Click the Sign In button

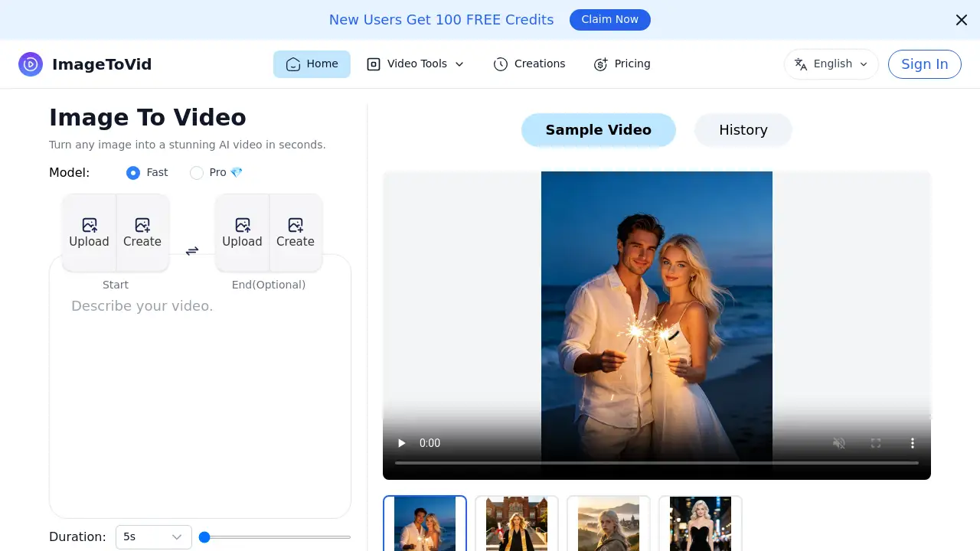(x=925, y=64)
